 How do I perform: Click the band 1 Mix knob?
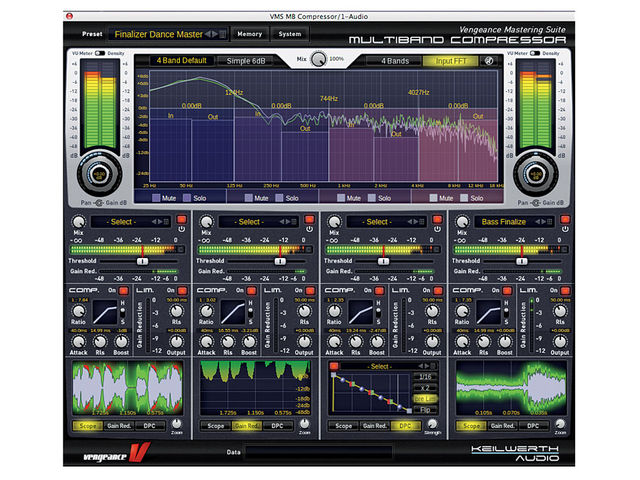coord(78,222)
